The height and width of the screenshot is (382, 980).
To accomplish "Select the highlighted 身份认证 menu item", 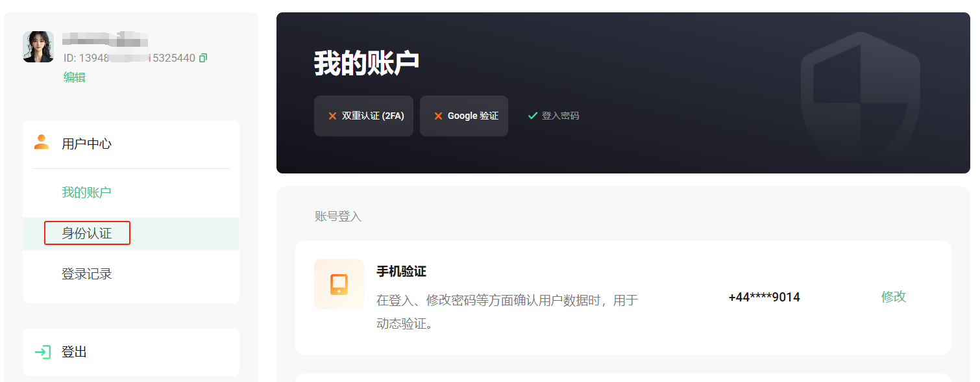I will (x=87, y=233).
